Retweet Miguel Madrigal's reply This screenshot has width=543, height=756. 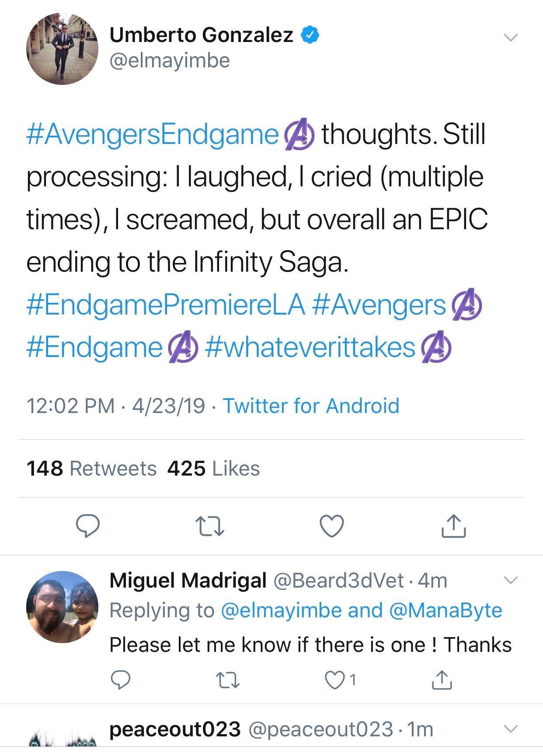tap(228, 679)
